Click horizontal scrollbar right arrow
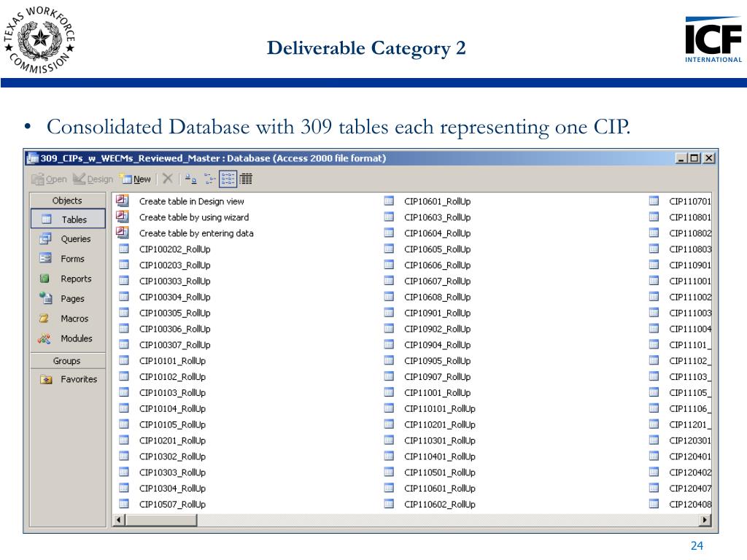 click(x=705, y=519)
